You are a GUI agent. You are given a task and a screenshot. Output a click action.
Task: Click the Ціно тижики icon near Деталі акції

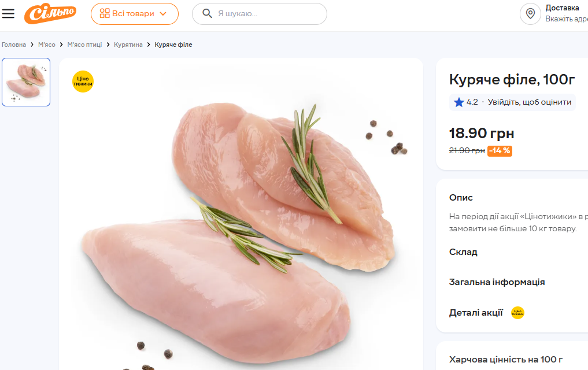517,313
